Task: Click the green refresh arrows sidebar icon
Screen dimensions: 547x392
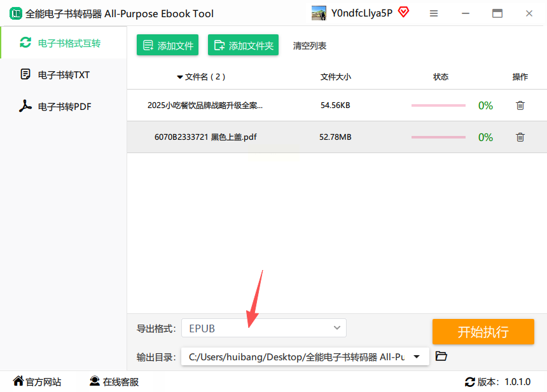Action: 25,43
